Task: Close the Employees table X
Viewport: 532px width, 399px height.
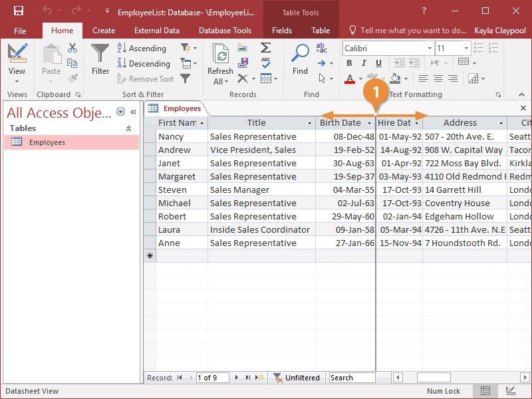Action: (x=523, y=108)
